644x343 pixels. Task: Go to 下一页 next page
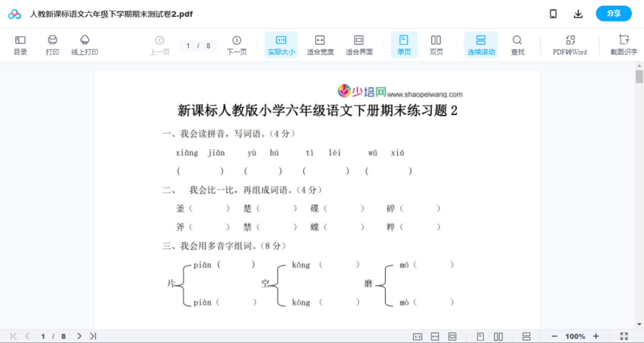(237, 45)
